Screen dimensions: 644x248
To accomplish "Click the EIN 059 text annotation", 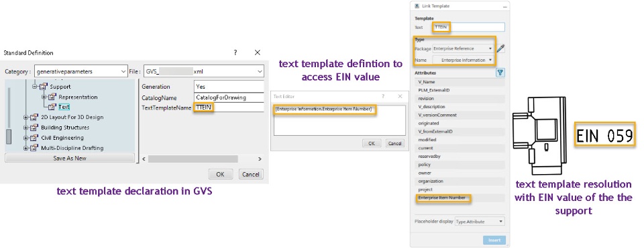I will pos(604,136).
